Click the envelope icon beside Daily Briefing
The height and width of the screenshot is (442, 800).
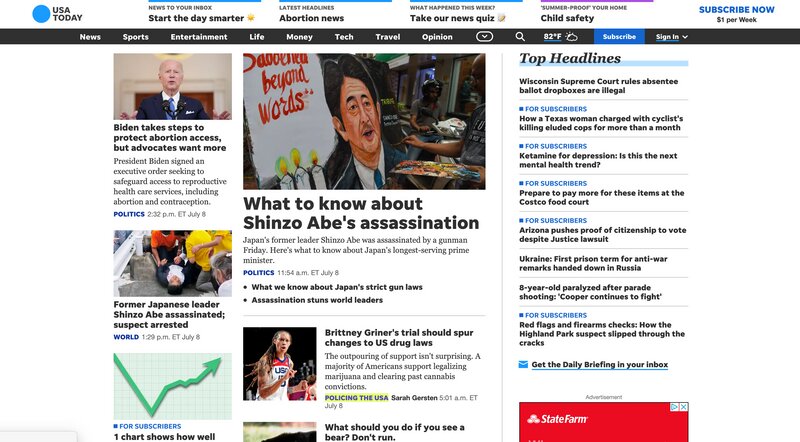[523, 364]
